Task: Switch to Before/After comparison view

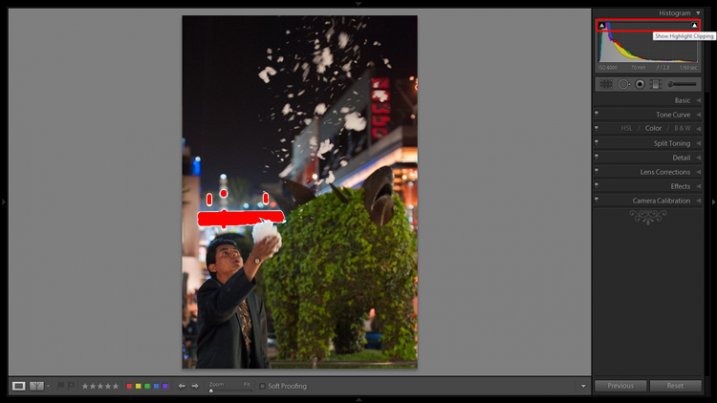Action: (x=37, y=386)
